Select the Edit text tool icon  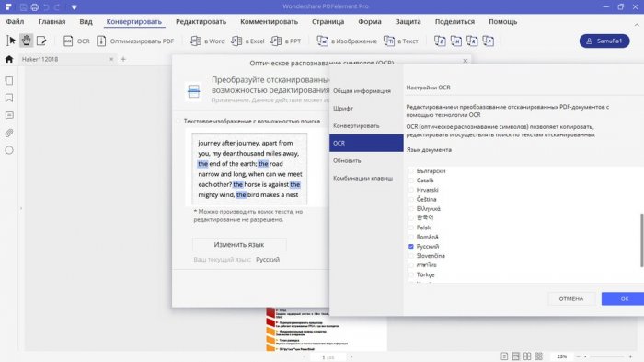41,41
